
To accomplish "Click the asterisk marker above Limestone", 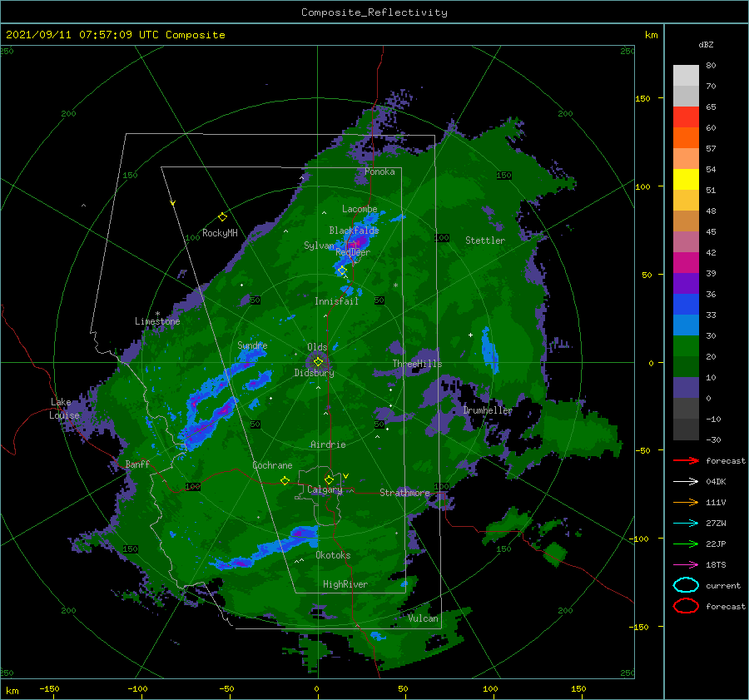I will tap(157, 314).
